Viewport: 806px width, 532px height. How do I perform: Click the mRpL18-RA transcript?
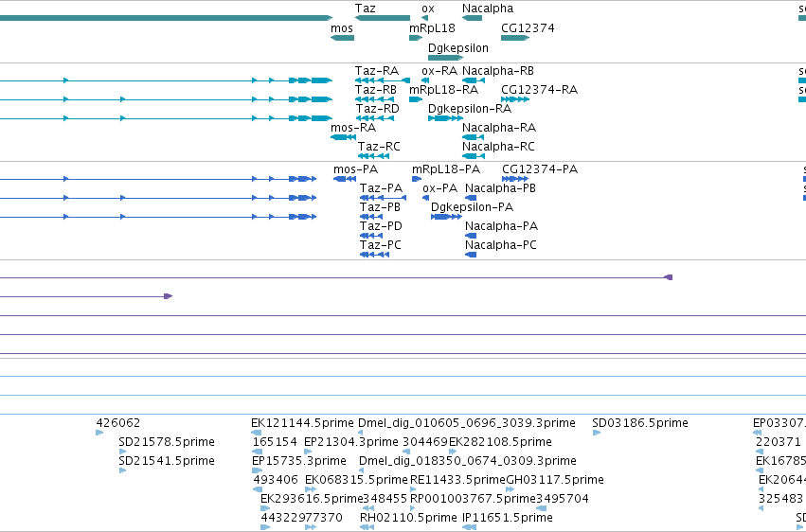[x=443, y=90]
